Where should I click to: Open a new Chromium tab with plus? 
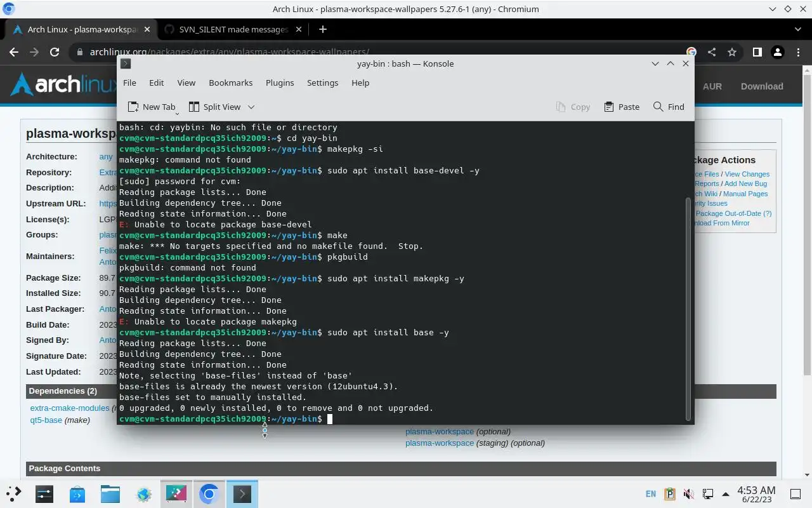coord(323,29)
